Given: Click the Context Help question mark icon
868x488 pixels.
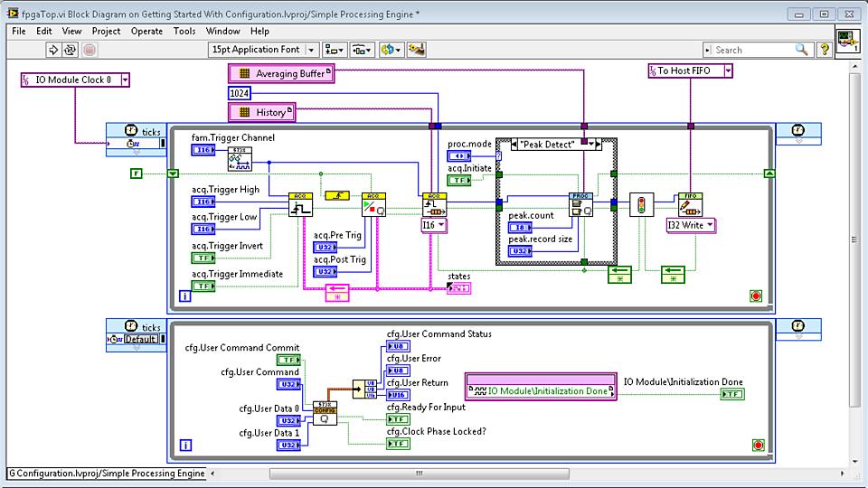Looking at the screenshot, I should coord(825,50).
